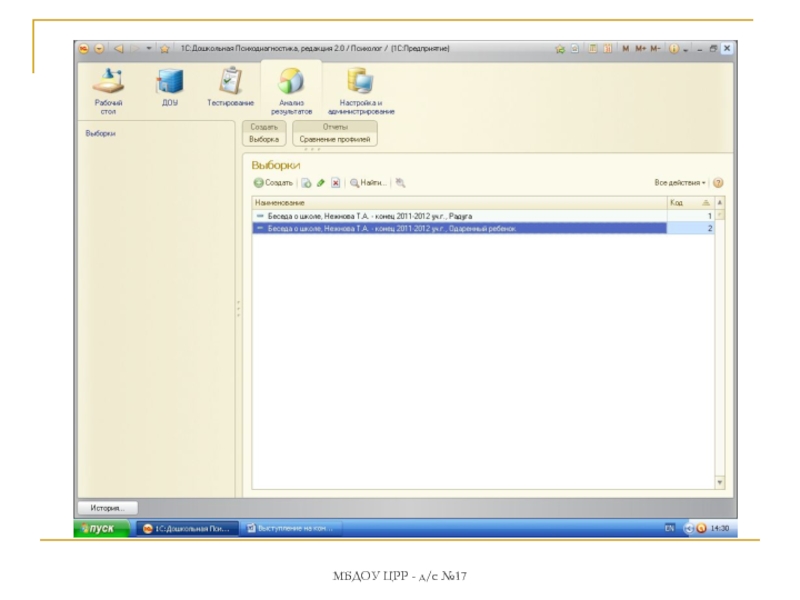
Task: Click the История button
Action: pos(108,508)
